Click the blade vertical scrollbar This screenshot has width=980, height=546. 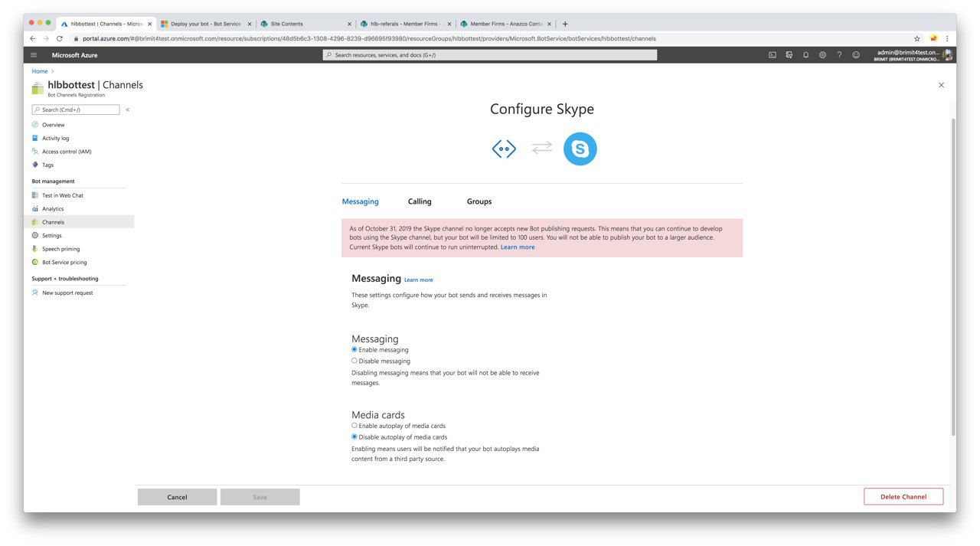tap(953, 277)
